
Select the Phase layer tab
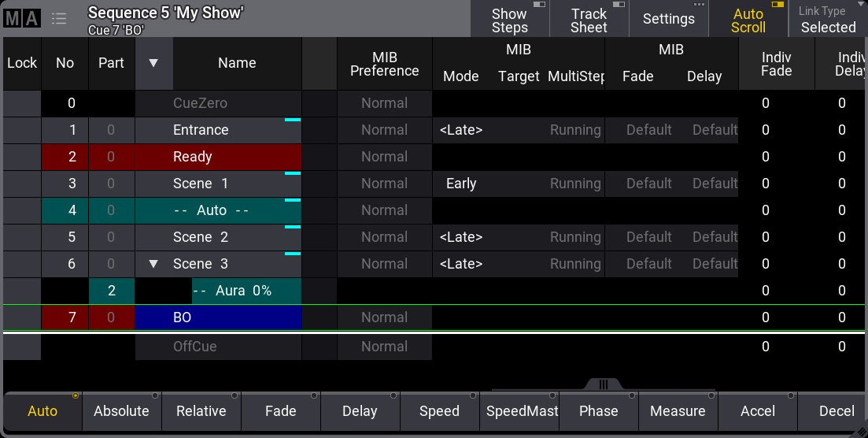coord(598,410)
